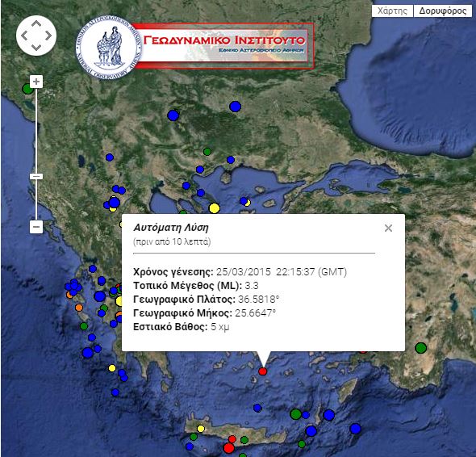The image size is (476, 457).
Task: Close the Αυτόματη Λύση info popup
Action: 388,228
